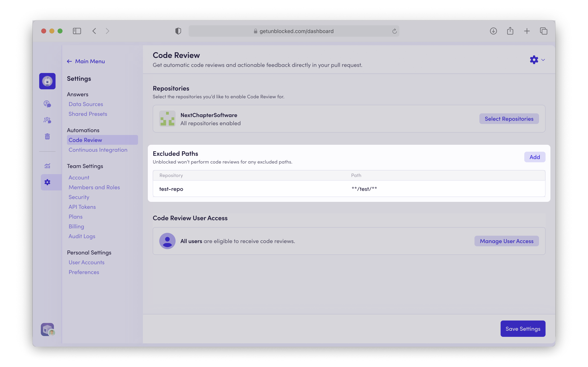
Task: Save the settings
Action: [523, 329]
